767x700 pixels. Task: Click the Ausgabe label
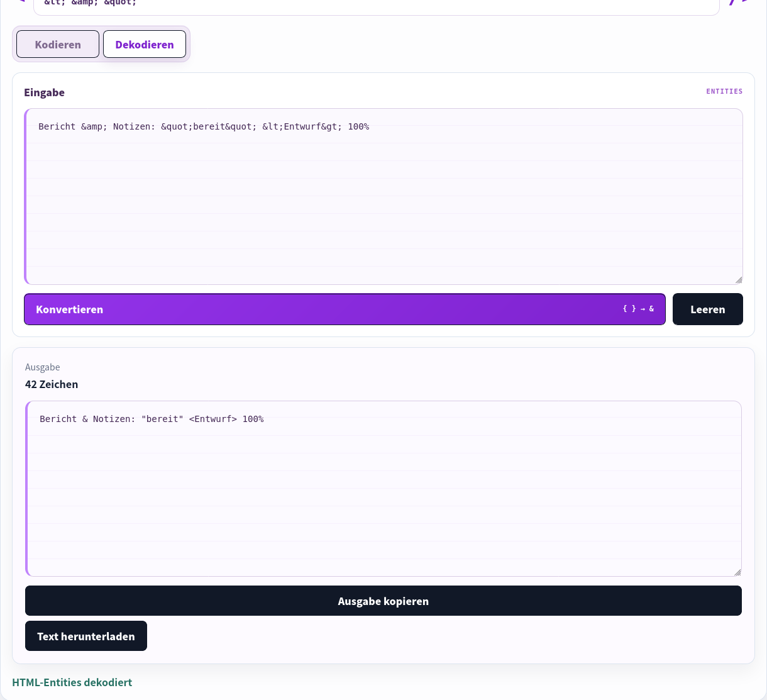tap(43, 367)
